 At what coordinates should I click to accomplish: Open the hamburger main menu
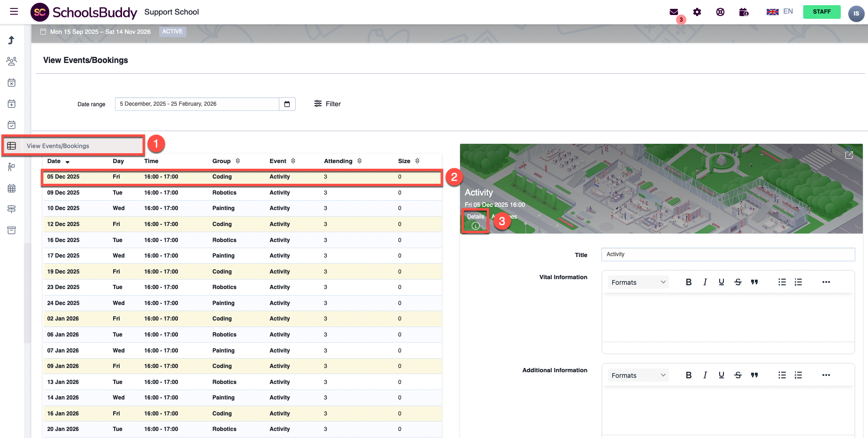(x=14, y=12)
